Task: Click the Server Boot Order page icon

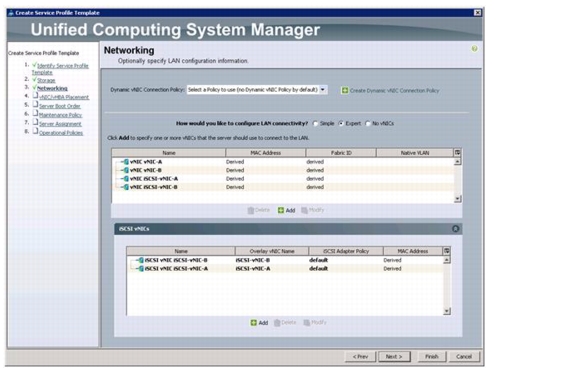Action: (x=35, y=104)
